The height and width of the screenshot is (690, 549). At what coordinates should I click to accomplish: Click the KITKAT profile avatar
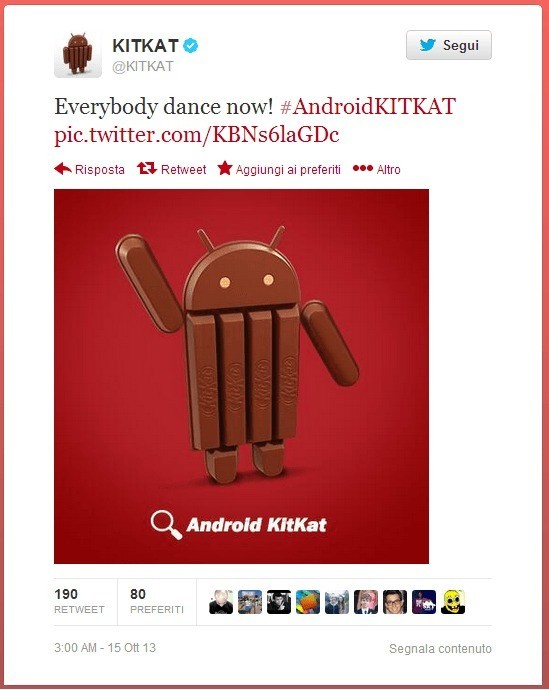click(78, 54)
